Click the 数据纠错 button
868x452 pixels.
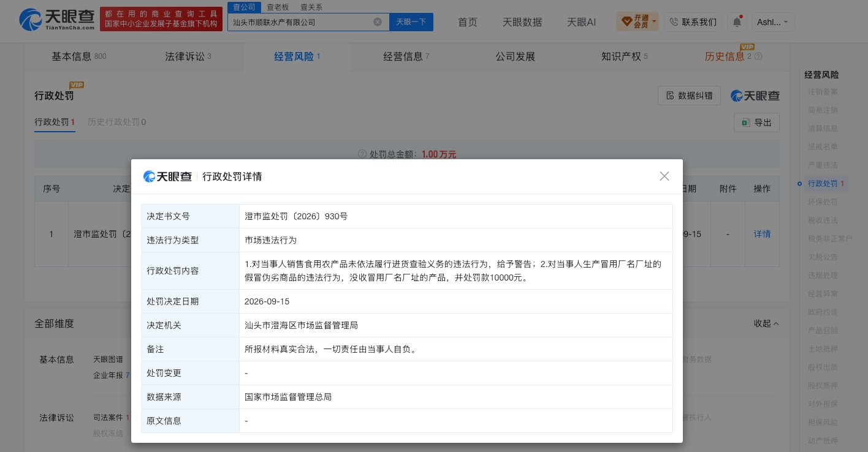[x=689, y=96]
